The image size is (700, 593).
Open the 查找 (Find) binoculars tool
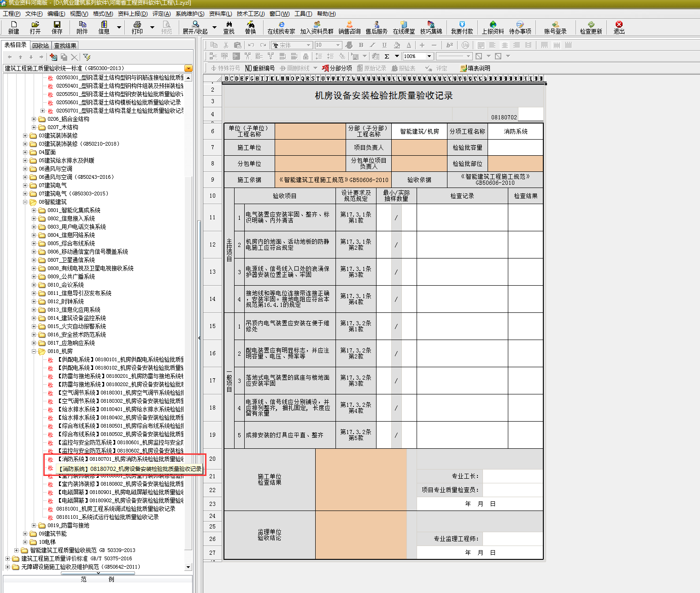pos(229,28)
